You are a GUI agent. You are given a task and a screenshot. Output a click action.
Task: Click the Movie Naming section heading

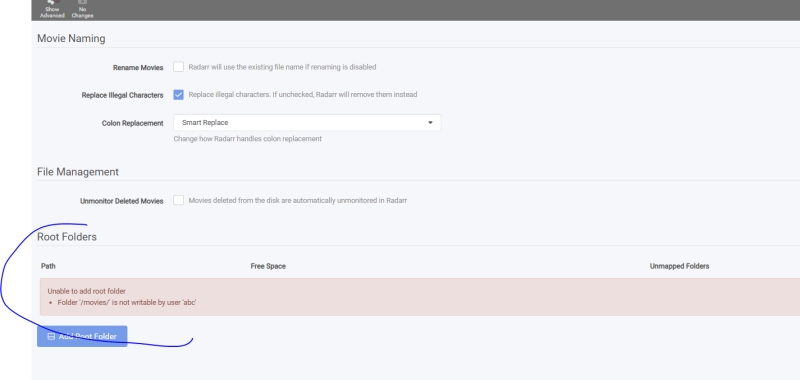click(x=71, y=38)
